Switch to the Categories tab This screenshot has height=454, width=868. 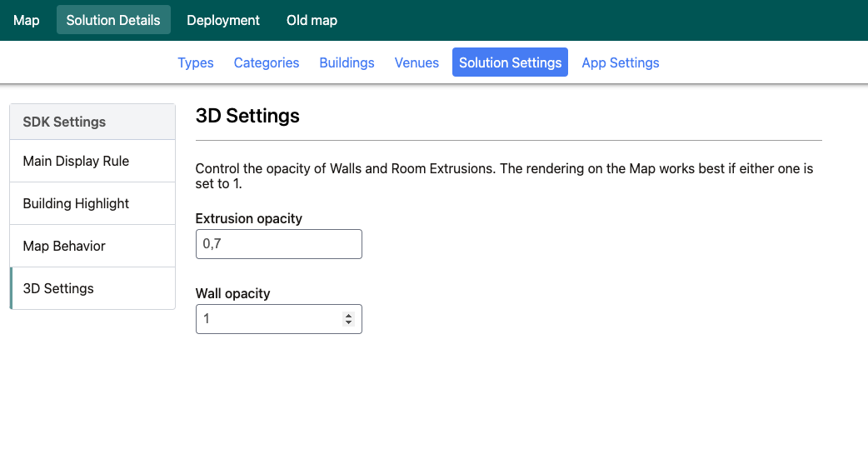(267, 62)
